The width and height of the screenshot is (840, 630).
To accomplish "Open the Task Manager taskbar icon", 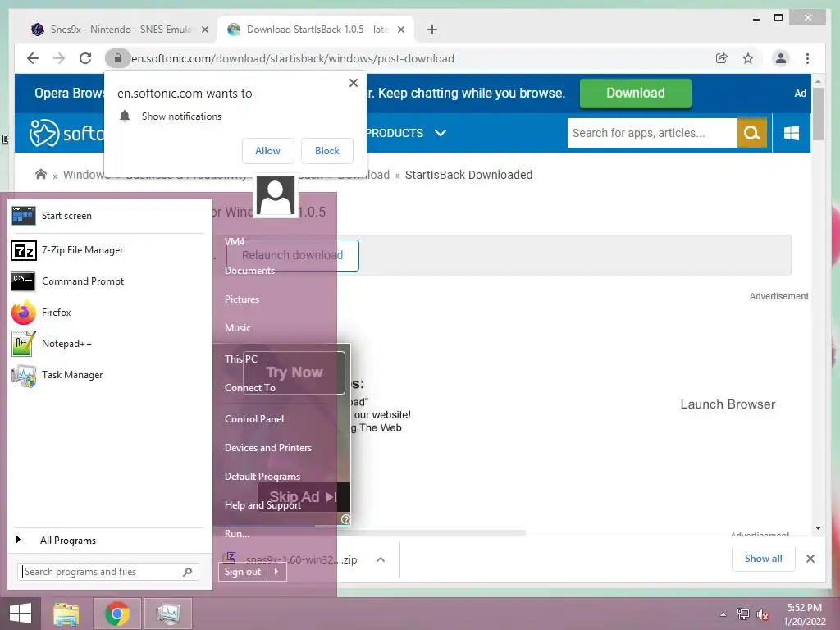I will [x=168, y=614].
